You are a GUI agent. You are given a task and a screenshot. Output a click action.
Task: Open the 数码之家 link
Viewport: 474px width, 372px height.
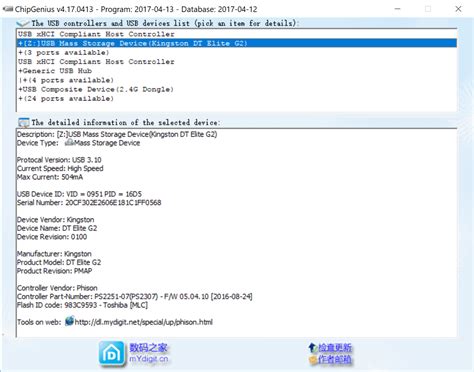(148, 347)
